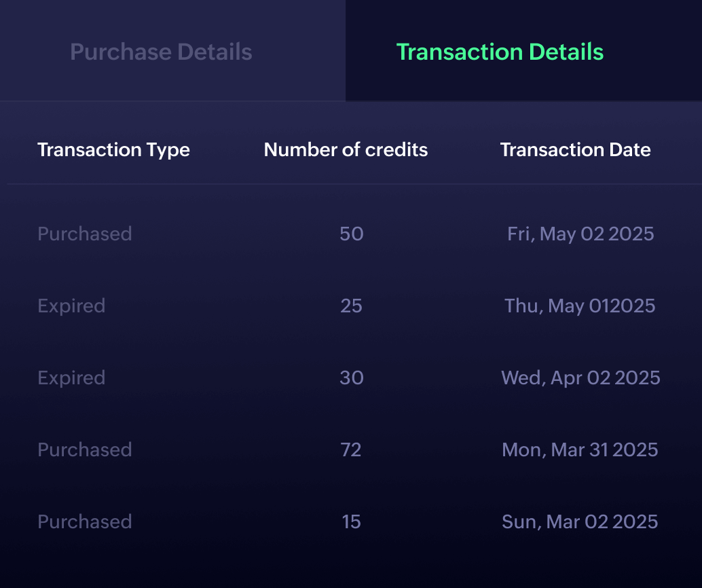The width and height of the screenshot is (702, 588).
Task: Sort by Number of credits header
Action: click(x=346, y=150)
